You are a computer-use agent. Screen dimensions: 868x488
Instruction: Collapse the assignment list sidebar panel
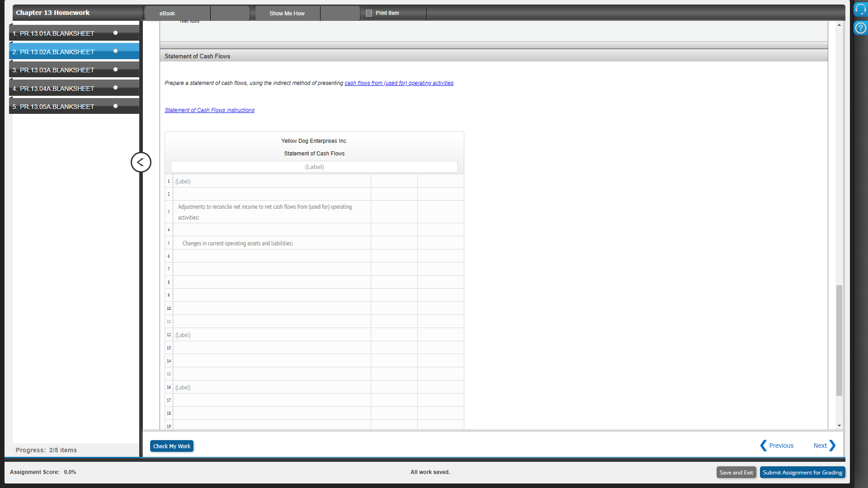pyautogui.click(x=141, y=162)
